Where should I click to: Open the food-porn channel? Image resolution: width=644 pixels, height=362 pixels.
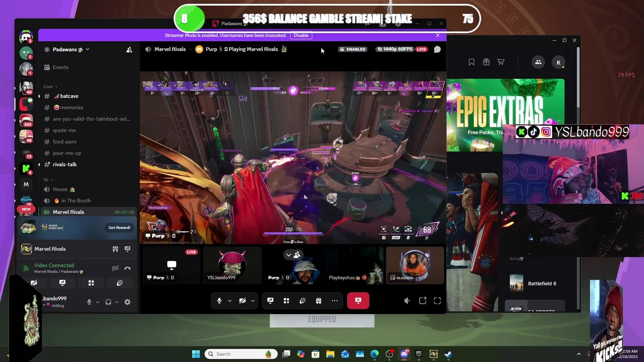click(88, 142)
